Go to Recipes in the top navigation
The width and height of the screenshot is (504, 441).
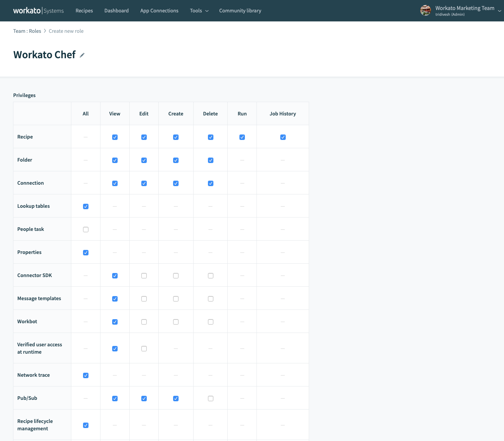coord(84,11)
